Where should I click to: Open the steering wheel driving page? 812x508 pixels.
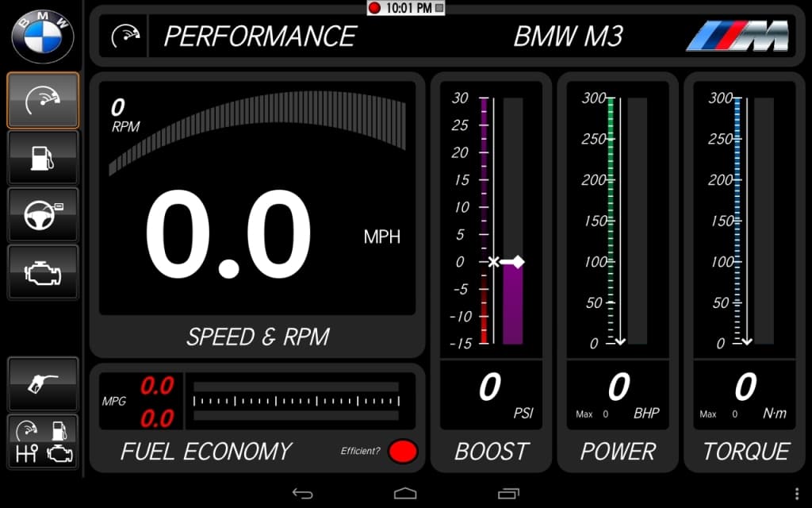point(43,214)
